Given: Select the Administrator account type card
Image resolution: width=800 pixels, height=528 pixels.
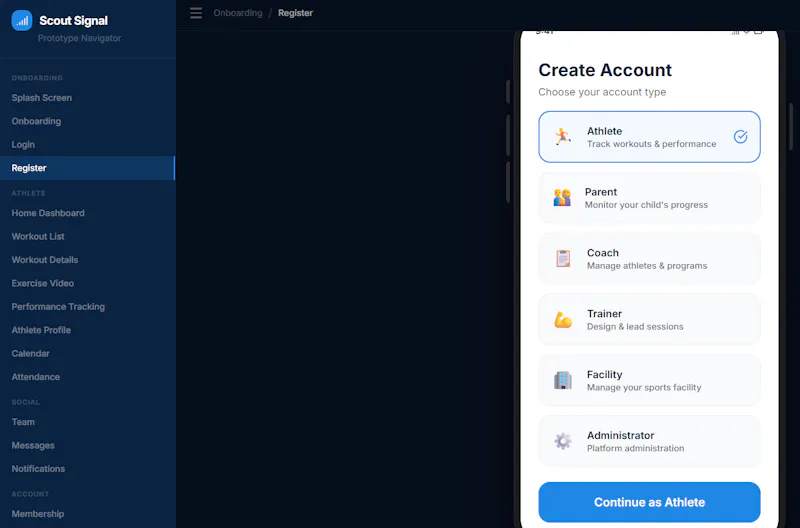Looking at the screenshot, I should click(x=649, y=441).
